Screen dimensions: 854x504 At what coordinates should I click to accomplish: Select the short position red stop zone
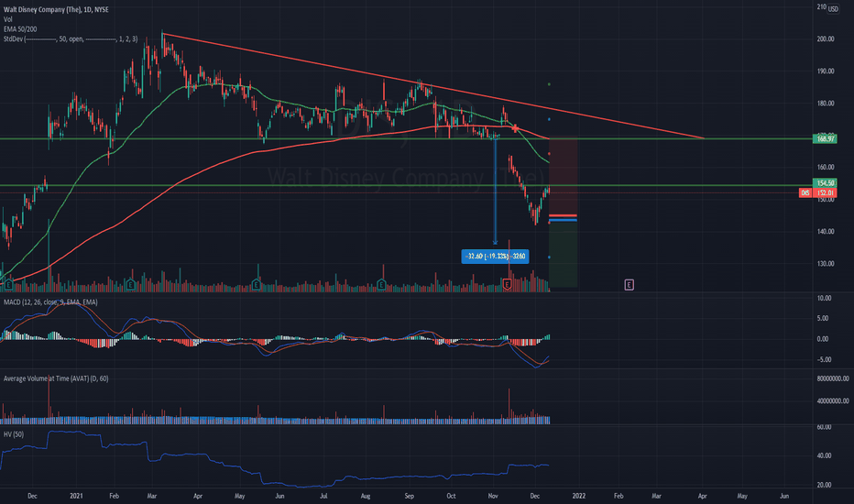pos(564,175)
